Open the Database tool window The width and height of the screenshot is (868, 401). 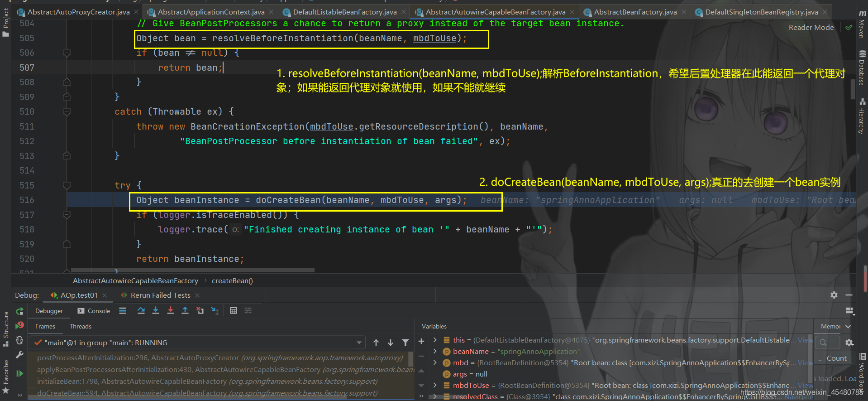click(863, 68)
